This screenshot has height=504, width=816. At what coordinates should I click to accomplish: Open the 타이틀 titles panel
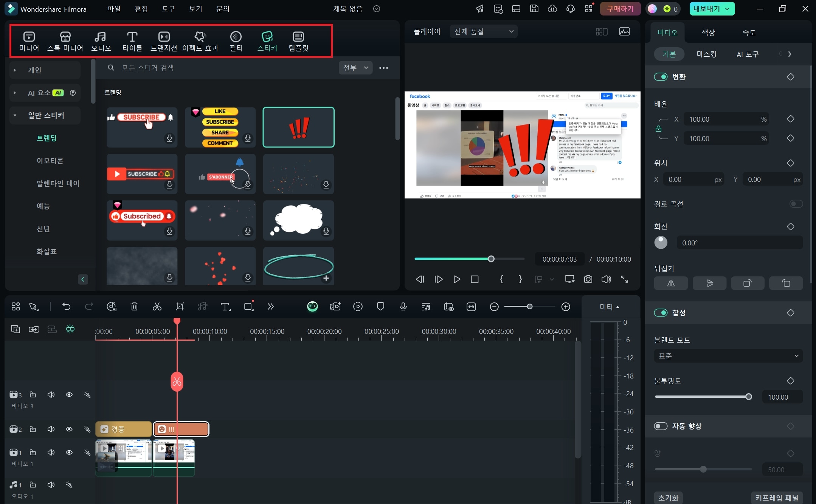[x=132, y=42]
